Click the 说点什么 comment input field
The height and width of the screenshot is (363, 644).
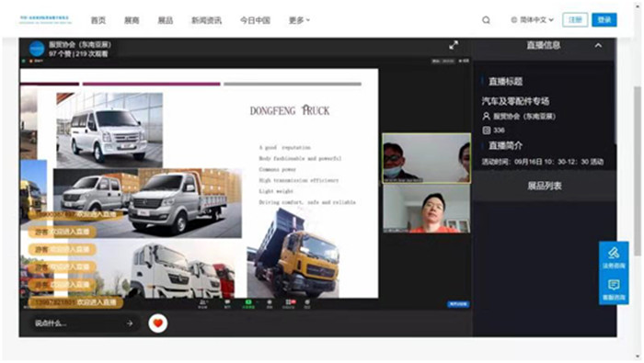point(78,323)
